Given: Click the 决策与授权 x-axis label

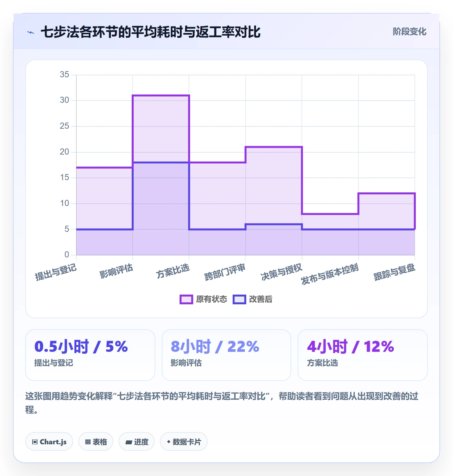Looking at the screenshot, I should pyautogui.click(x=282, y=272).
